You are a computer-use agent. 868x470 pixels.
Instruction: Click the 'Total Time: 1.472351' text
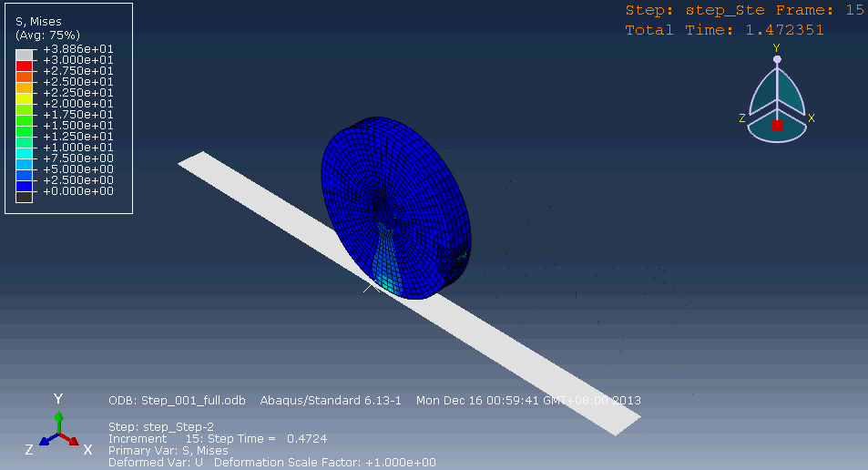(x=725, y=30)
